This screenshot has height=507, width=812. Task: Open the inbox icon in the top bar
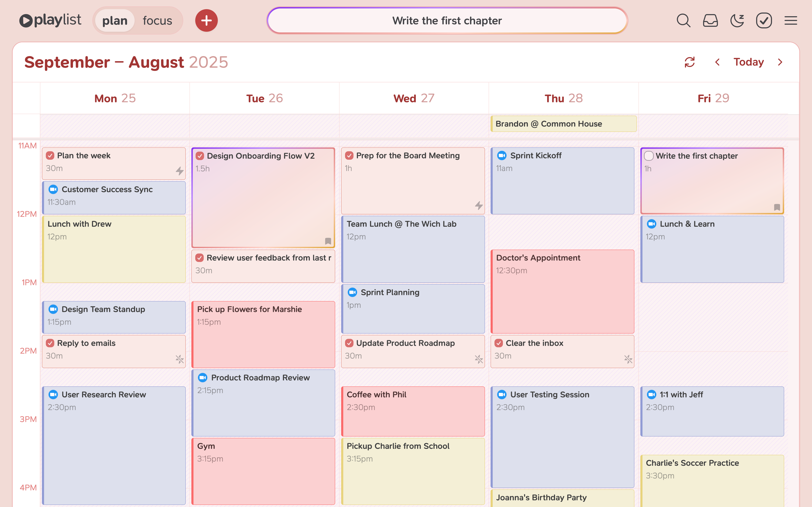(710, 20)
